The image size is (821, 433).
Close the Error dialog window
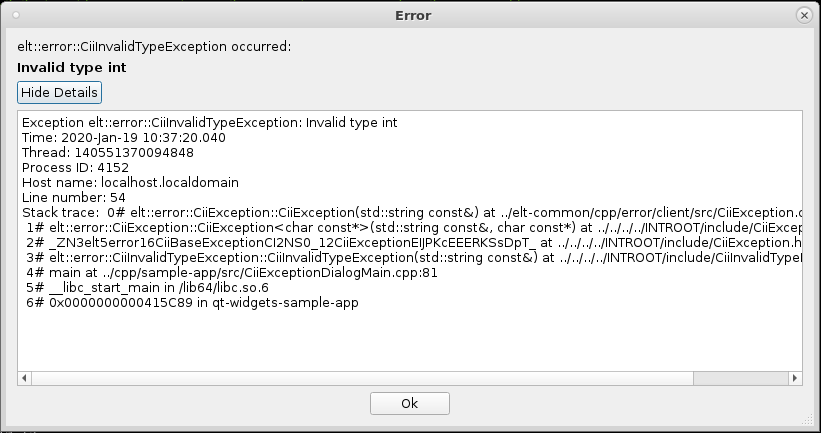(804, 15)
